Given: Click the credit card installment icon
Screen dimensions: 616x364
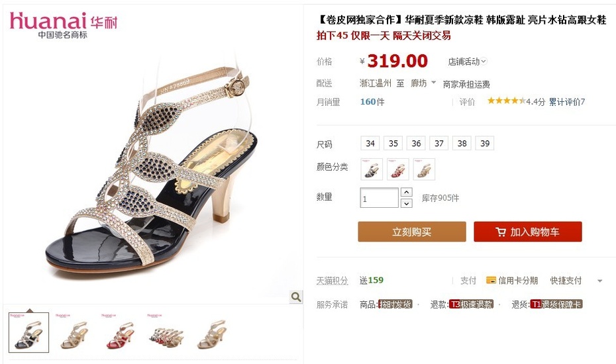Looking at the screenshot, I should coord(491,281).
